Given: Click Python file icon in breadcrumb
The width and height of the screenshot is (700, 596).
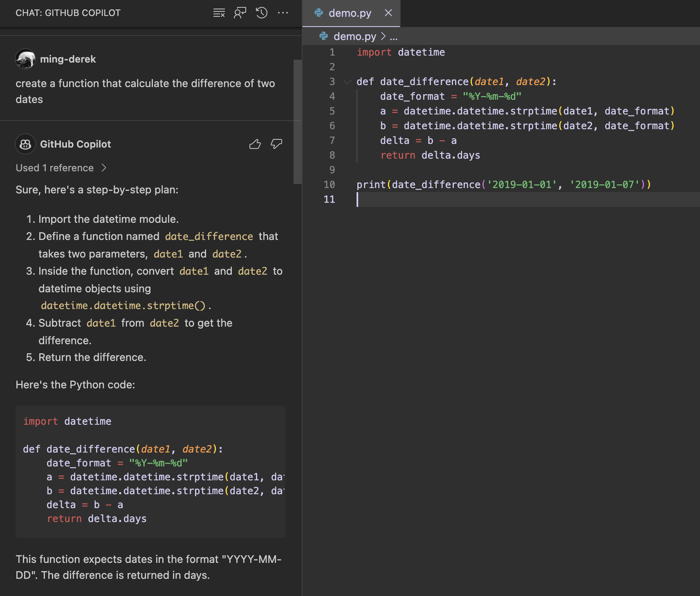Looking at the screenshot, I should point(324,36).
